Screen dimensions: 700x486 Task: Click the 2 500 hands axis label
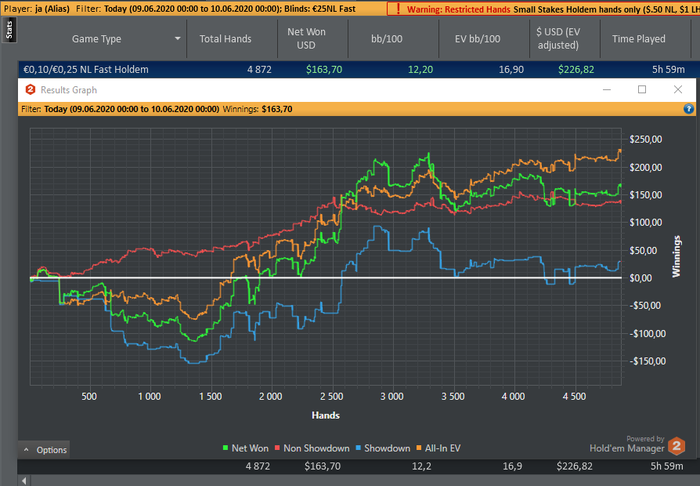(332, 396)
